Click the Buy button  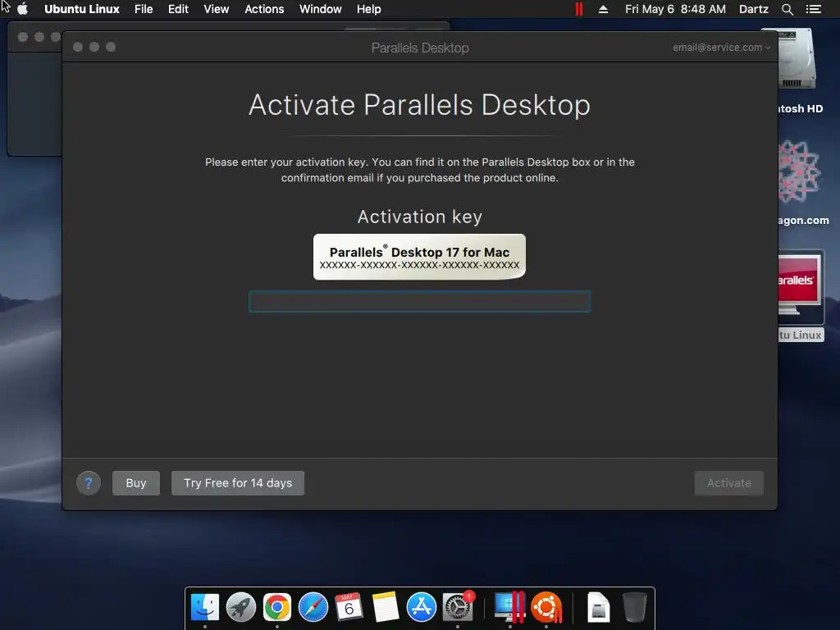coord(136,482)
